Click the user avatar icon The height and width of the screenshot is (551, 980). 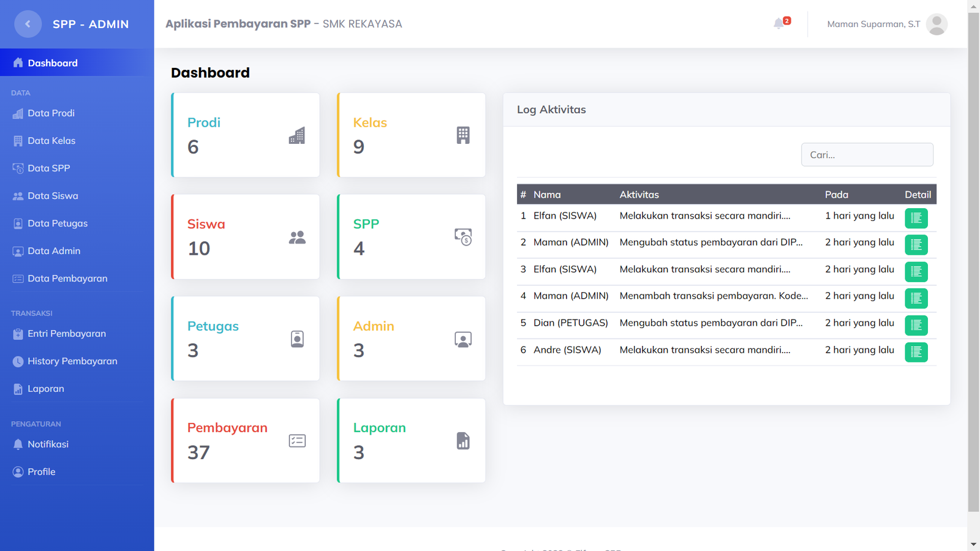pos(937,24)
